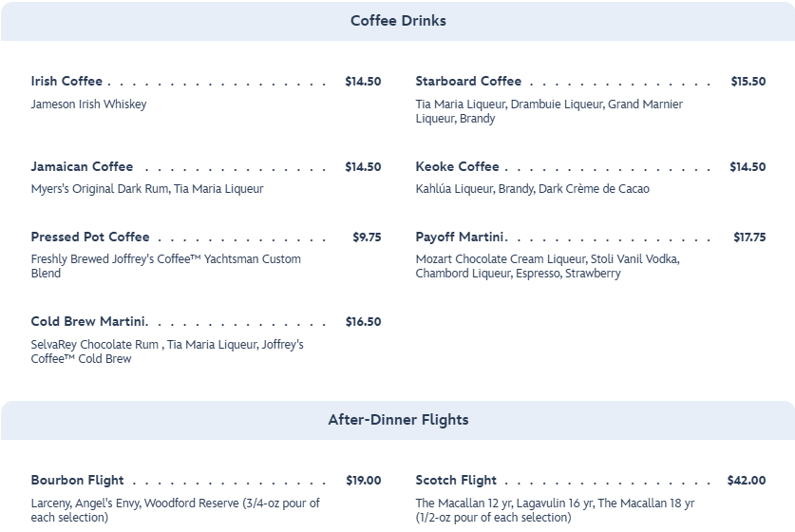
Task: Click the $16.50 Cold Brew Martini price
Action: (363, 322)
